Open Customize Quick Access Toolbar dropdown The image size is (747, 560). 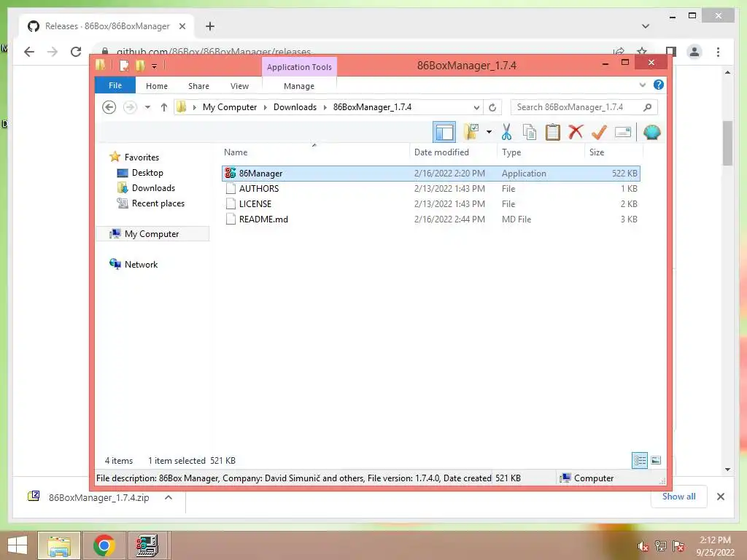(155, 66)
